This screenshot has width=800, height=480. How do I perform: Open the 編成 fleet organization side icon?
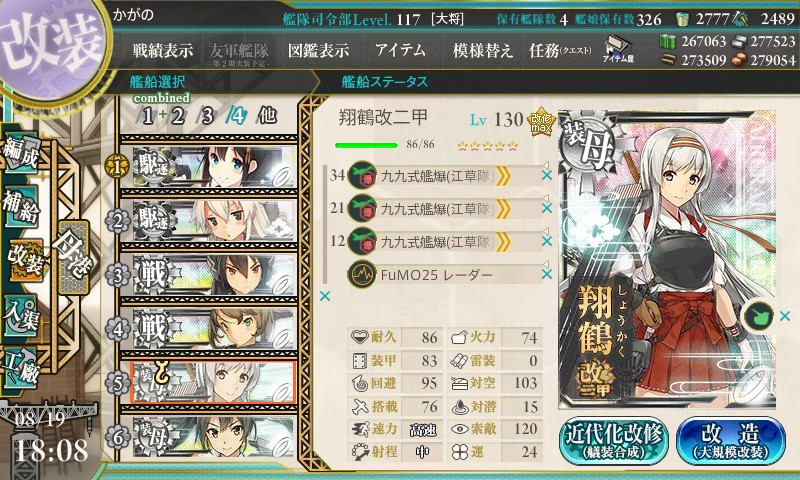pos(21,153)
